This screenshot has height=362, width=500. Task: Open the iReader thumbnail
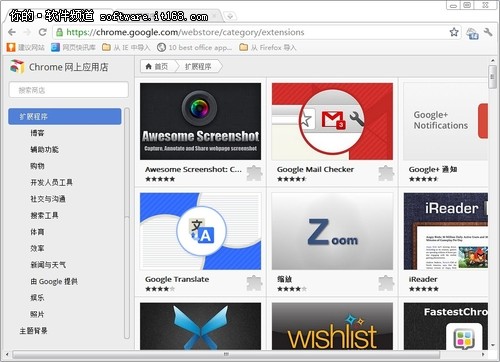(446, 231)
